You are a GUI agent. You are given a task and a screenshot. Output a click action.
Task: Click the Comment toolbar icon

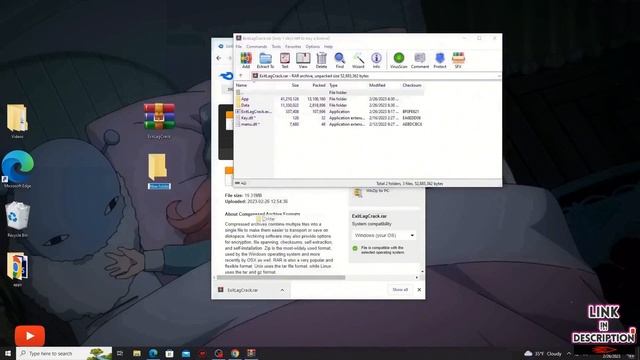420,60
